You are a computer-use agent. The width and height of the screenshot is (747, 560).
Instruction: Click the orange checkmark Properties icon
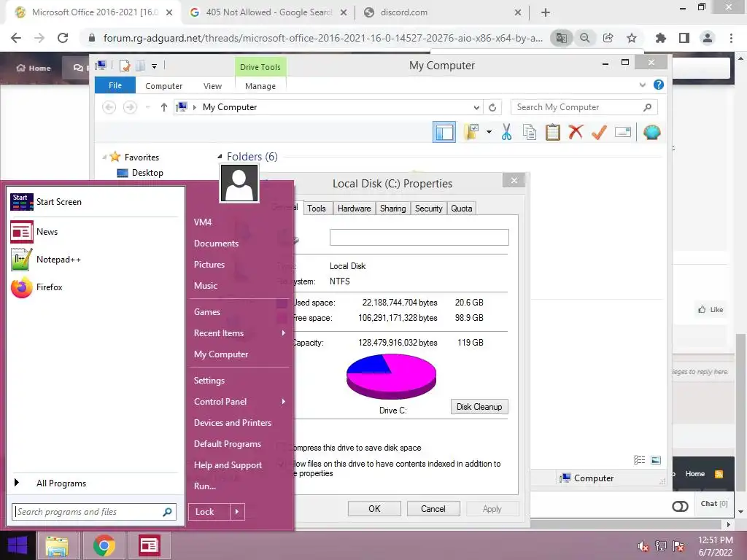(599, 132)
